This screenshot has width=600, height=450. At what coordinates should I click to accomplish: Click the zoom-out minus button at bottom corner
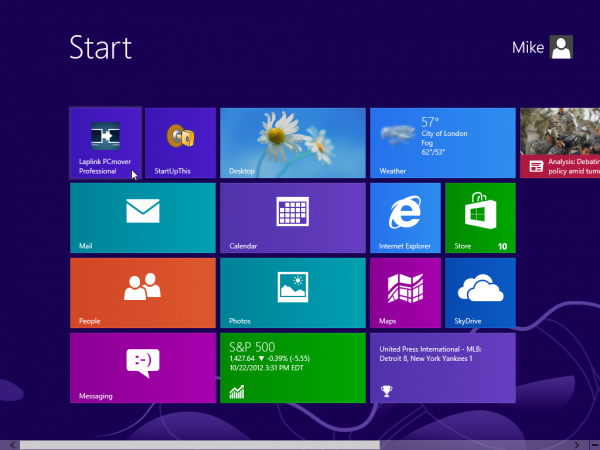point(595,445)
